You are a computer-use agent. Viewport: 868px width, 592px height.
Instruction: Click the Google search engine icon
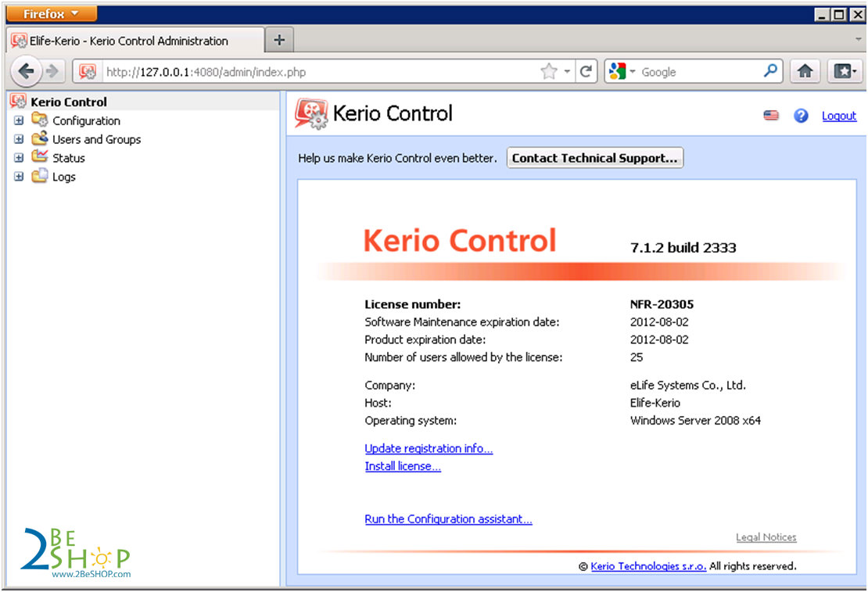(617, 71)
